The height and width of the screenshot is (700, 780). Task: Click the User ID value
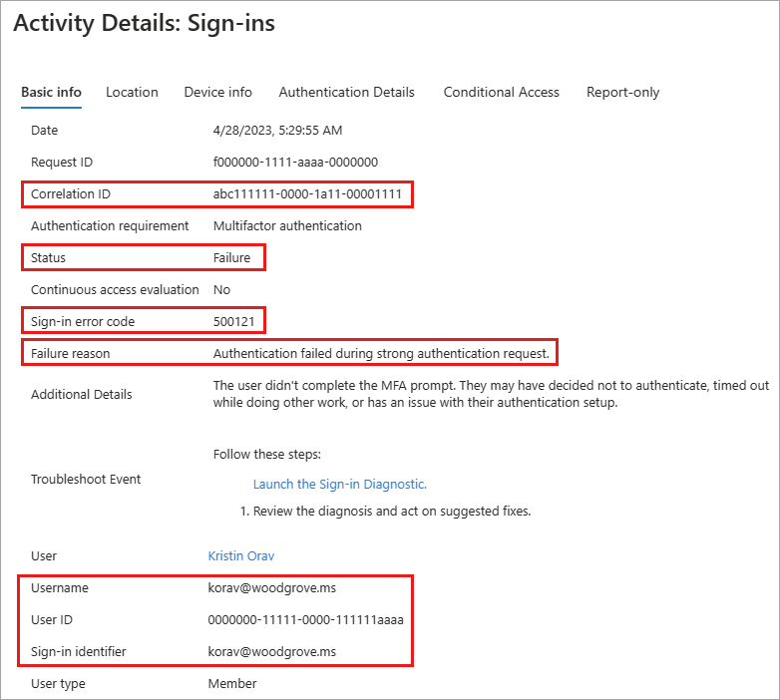305,619
